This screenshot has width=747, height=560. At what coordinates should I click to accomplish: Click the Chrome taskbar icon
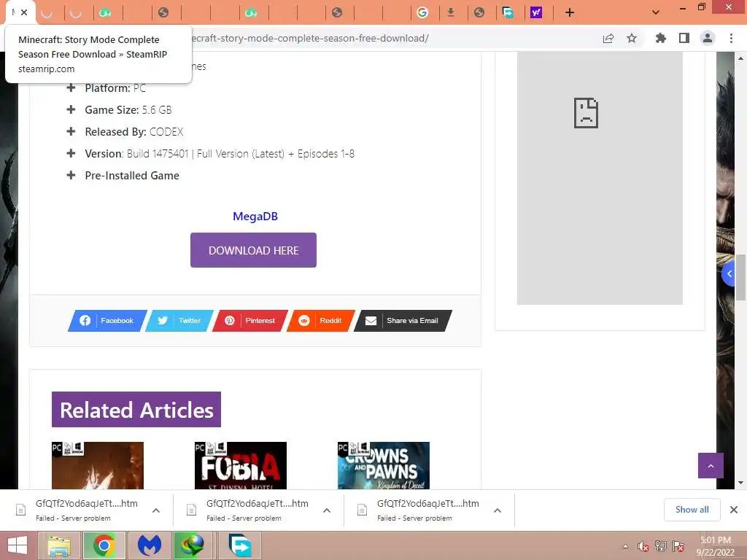(x=104, y=545)
